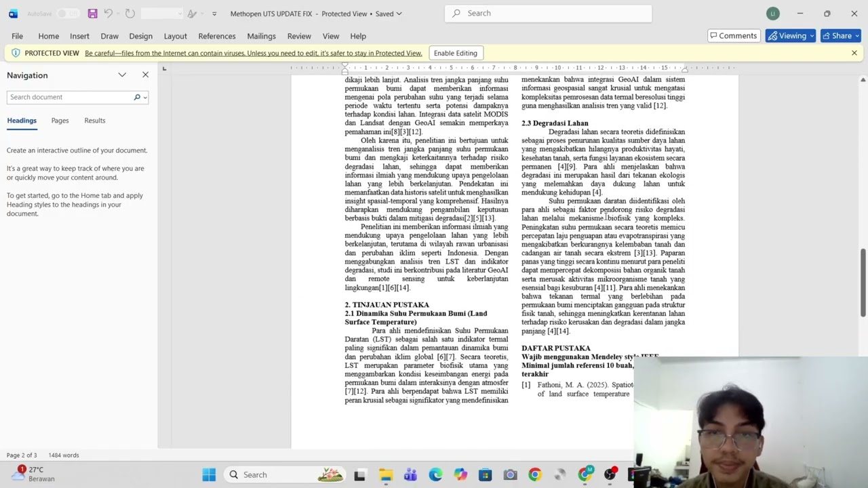868x488 pixels.
Task: Click the Save icon in Quick Access Toolbar
Action: (x=92, y=14)
